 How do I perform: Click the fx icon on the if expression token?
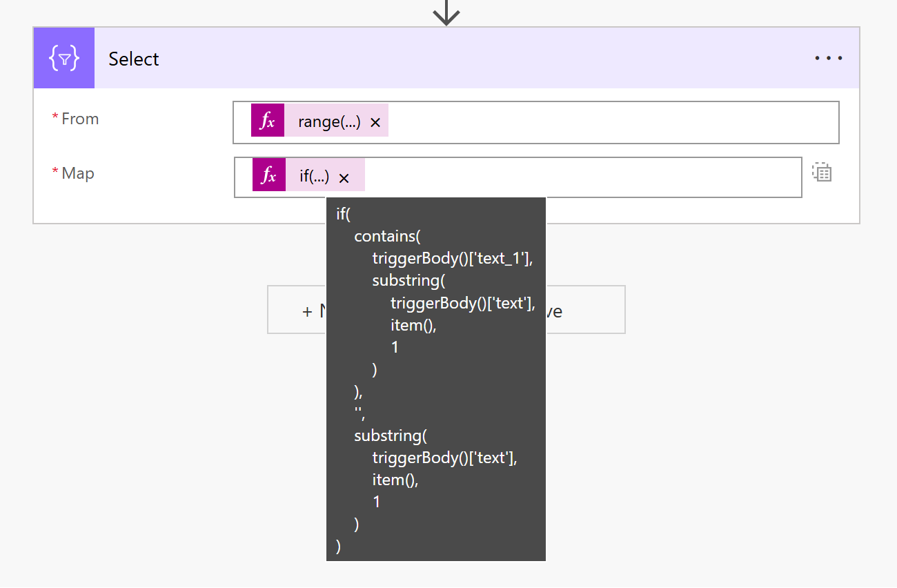[268, 175]
